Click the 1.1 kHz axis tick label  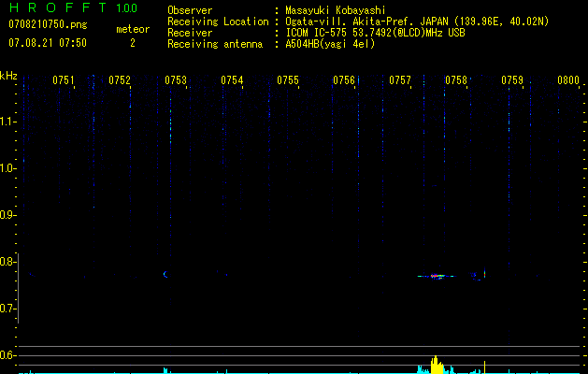[7, 122]
